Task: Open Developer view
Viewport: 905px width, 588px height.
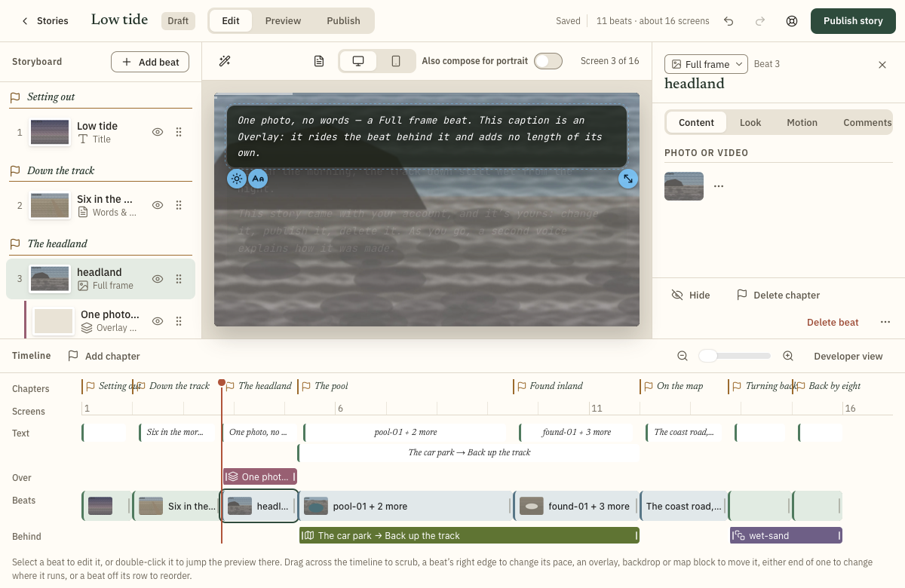Action: coord(848,356)
